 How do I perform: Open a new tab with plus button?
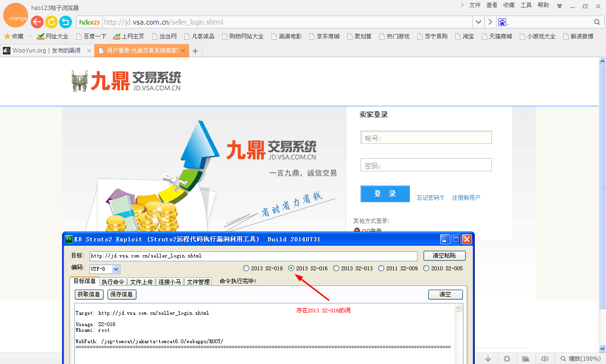pos(195,51)
